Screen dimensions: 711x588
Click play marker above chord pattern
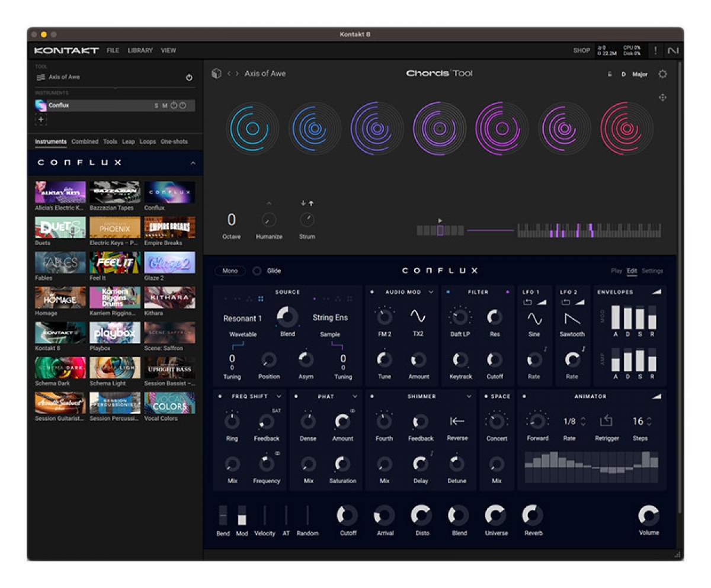[x=440, y=220]
